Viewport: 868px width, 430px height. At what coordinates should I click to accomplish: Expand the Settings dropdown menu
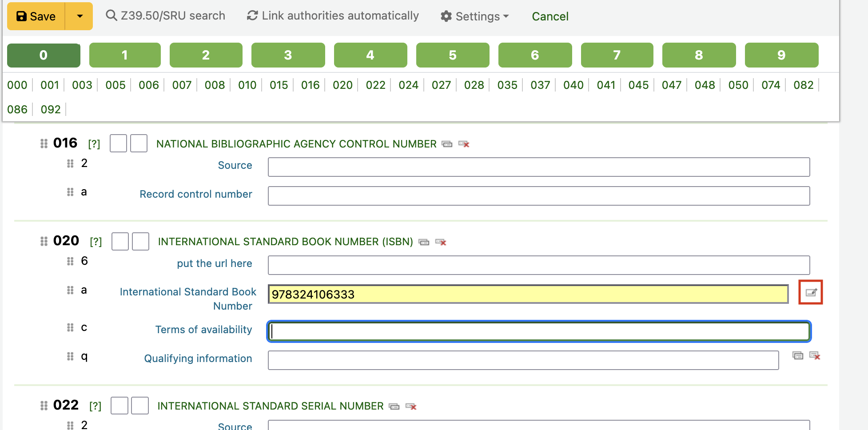click(474, 16)
